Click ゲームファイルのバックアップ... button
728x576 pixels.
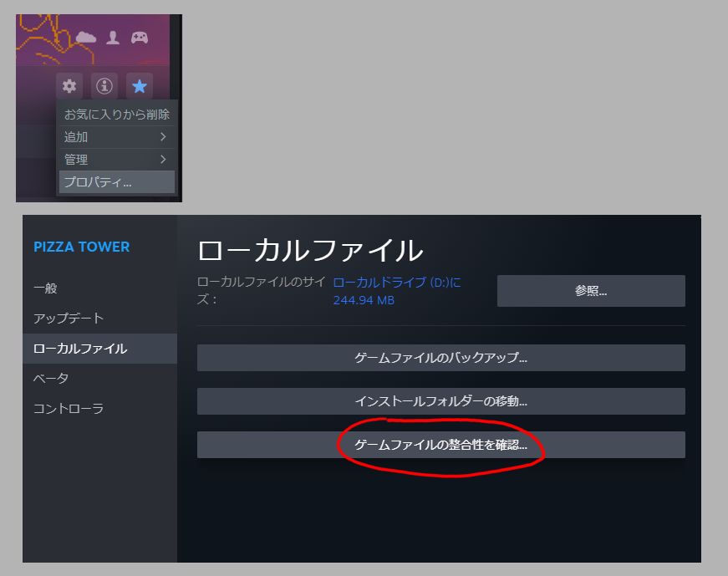coord(440,358)
